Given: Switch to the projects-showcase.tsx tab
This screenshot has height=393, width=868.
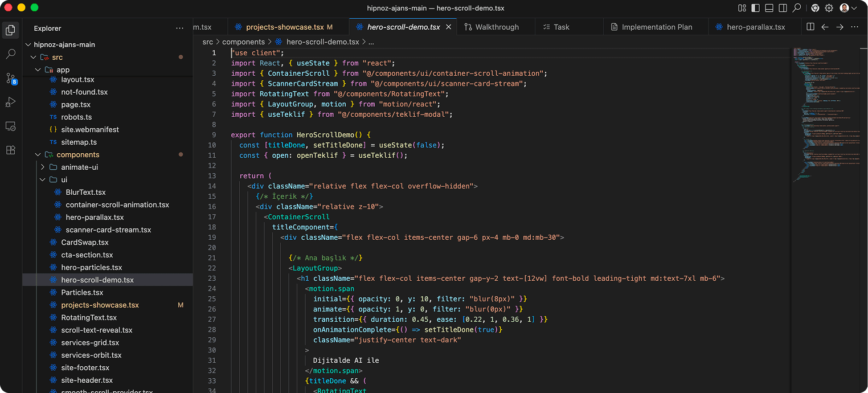Looking at the screenshot, I should pos(284,27).
